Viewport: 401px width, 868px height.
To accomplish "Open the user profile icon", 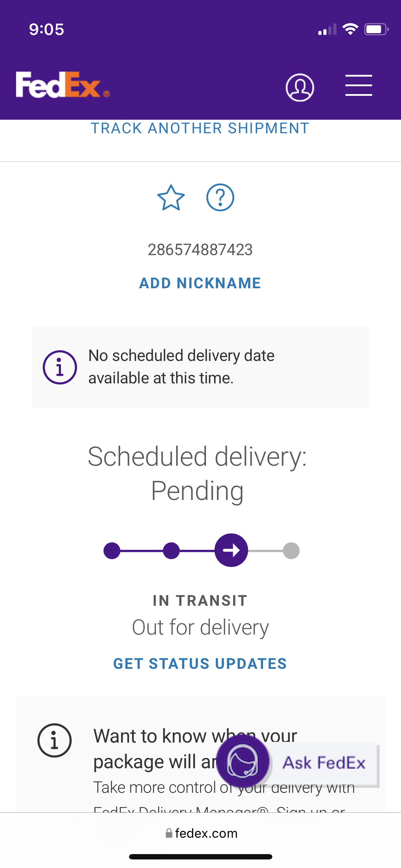I will pyautogui.click(x=299, y=87).
